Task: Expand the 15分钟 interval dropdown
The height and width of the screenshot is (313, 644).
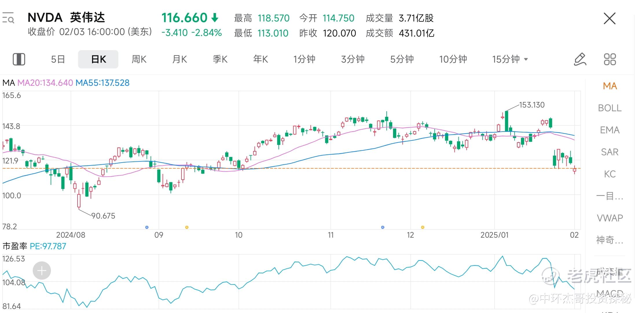Action: (x=510, y=59)
